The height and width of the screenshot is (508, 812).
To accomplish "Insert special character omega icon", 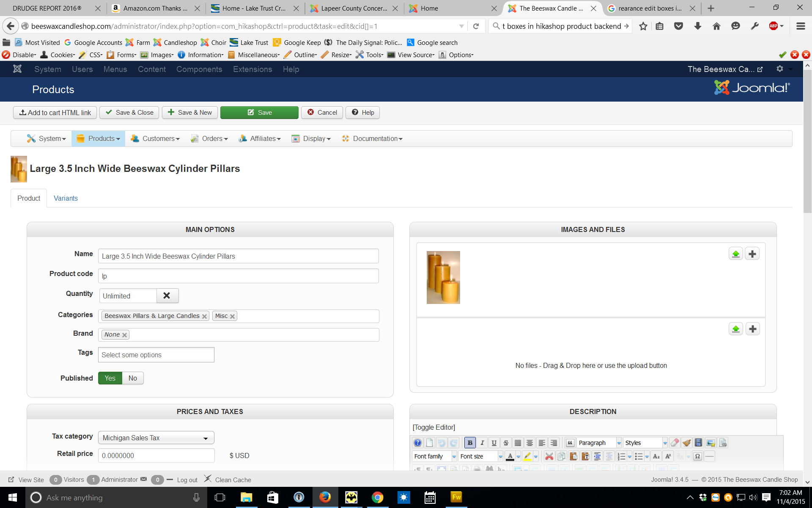I will point(697,456).
